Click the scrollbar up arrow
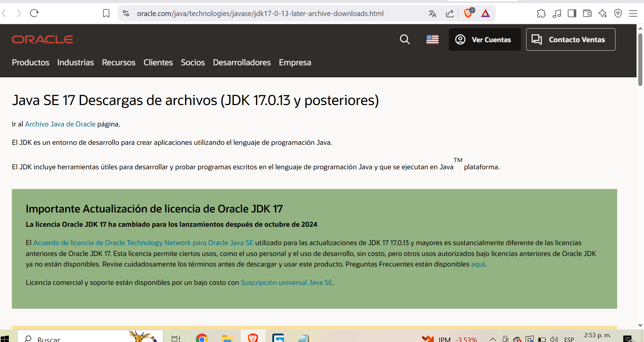Viewport: 644px width, 342px height. [x=640, y=28]
